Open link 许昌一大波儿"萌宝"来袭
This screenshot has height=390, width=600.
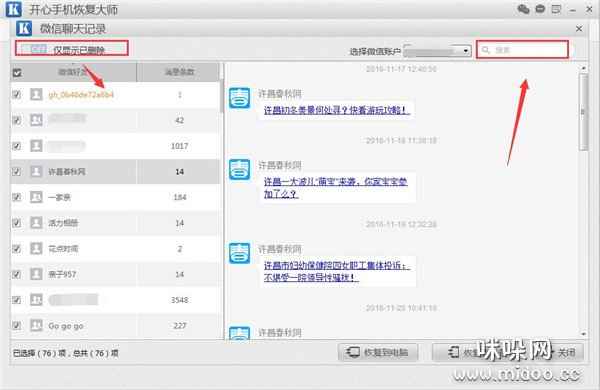pyautogui.click(x=336, y=188)
